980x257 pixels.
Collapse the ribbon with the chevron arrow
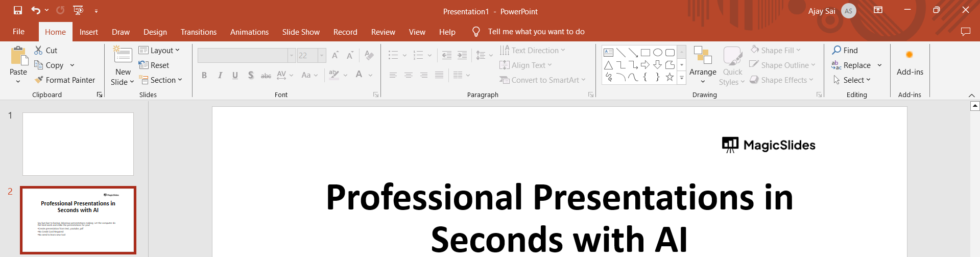(x=972, y=96)
